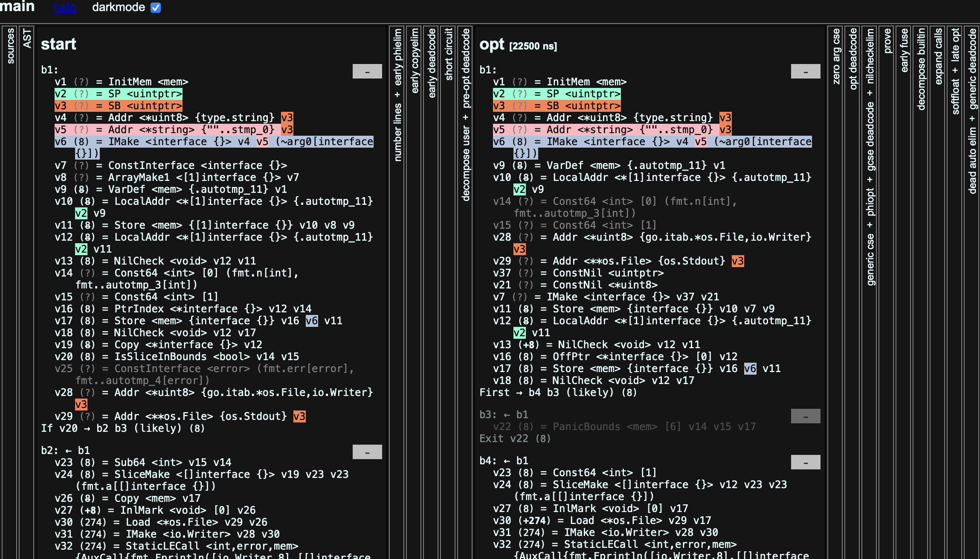Expand the prove pass column
The image size is (980, 559).
887,41
